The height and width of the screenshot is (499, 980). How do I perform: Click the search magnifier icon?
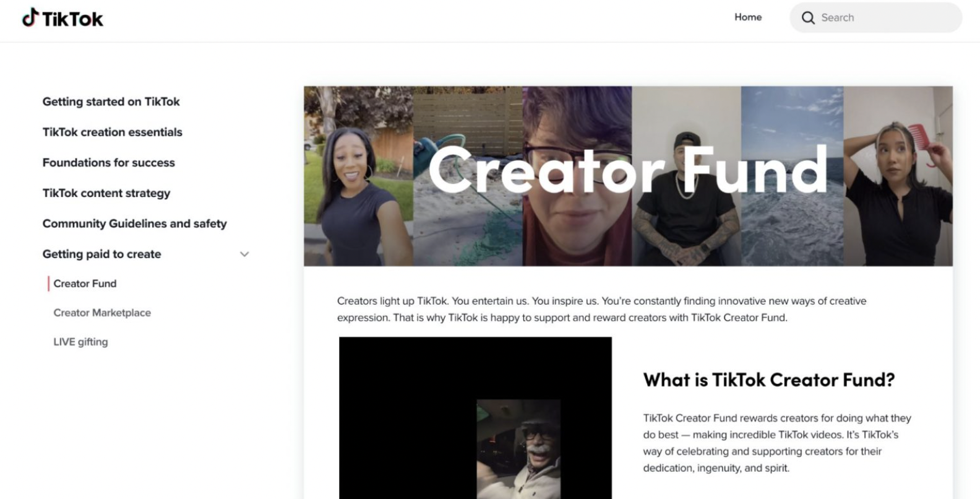808,18
